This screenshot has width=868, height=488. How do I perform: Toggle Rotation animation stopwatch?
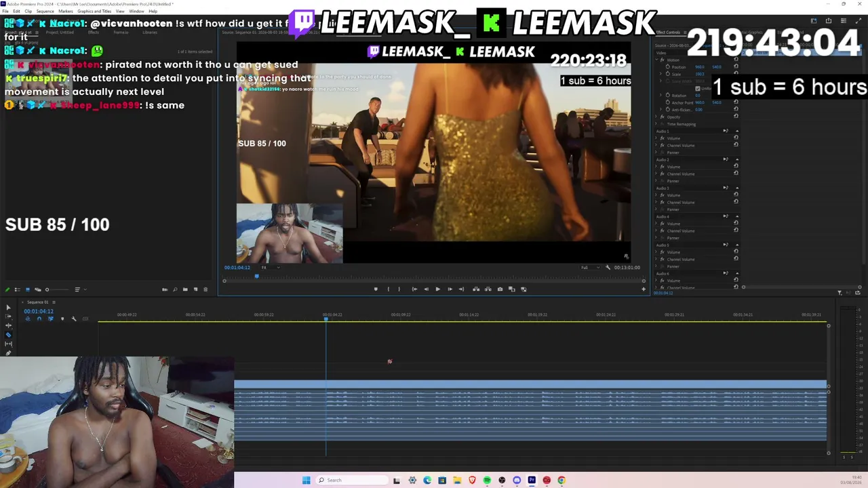point(667,96)
